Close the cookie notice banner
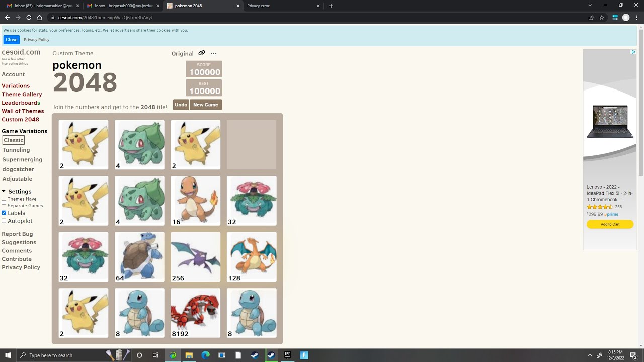This screenshot has width=644, height=362. [12, 39]
